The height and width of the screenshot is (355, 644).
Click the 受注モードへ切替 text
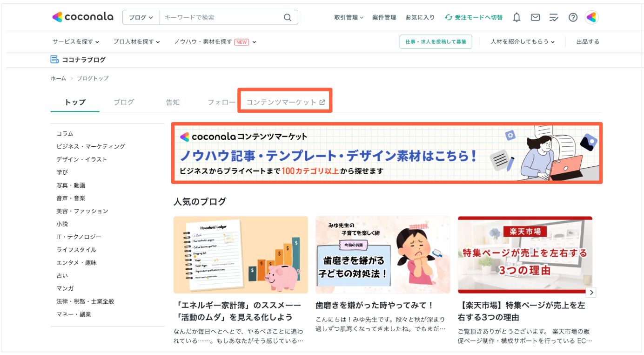[479, 18]
